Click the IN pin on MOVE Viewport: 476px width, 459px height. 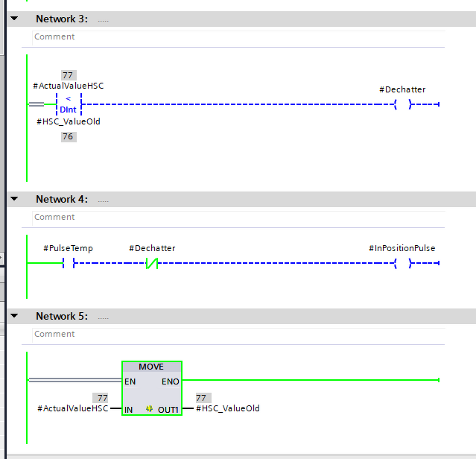click(128, 410)
